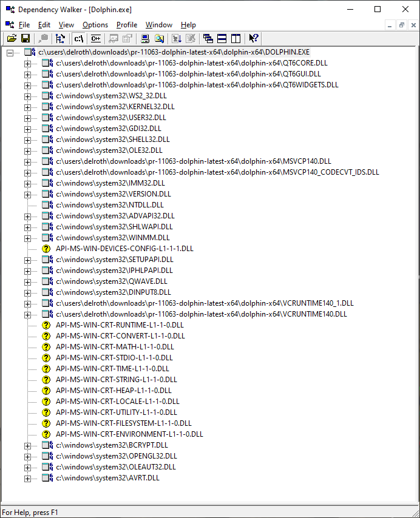Expand the ADVAPI32.DLL node
The width and height of the screenshot is (420, 518).
tap(28, 217)
